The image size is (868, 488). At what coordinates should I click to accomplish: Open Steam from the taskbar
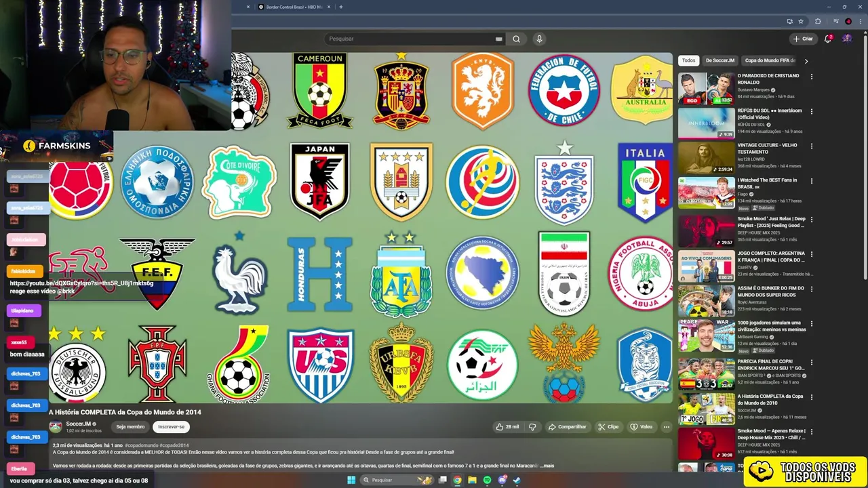(x=517, y=480)
